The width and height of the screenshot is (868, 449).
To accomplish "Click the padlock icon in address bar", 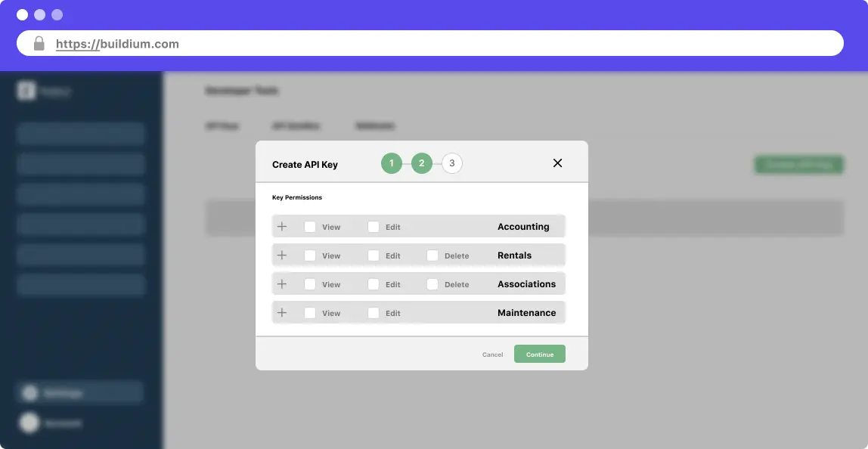I will [39, 44].
